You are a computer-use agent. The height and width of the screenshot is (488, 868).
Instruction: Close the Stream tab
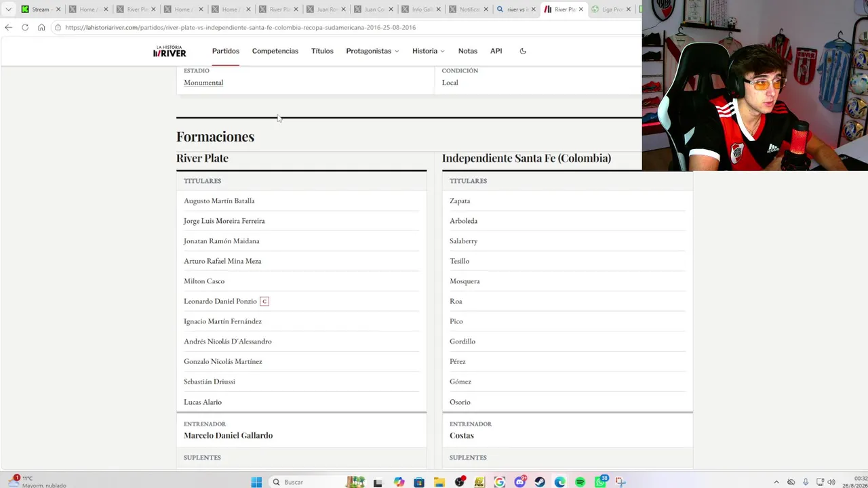click(x=58, y=9)
